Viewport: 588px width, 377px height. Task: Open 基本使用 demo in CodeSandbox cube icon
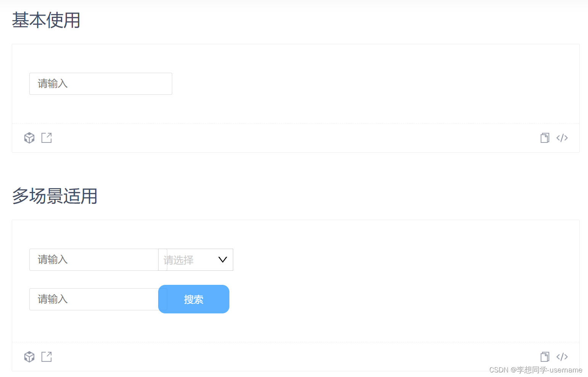(29, 138)
